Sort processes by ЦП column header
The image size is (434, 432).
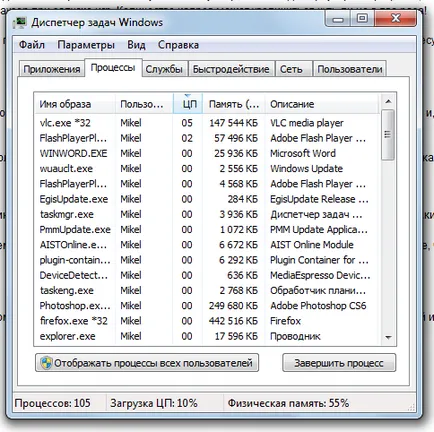pos(188,104)
